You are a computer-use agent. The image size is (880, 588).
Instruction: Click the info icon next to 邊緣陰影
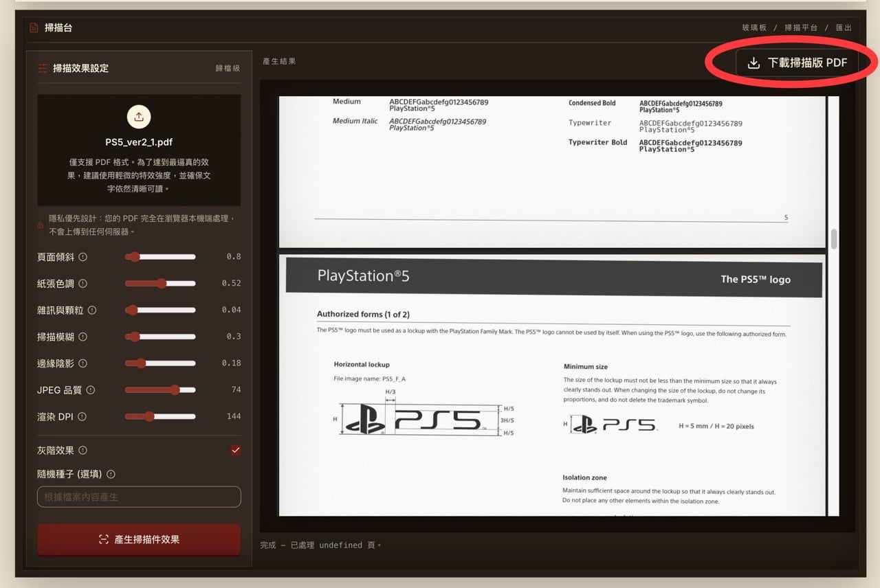click(83, 363)
